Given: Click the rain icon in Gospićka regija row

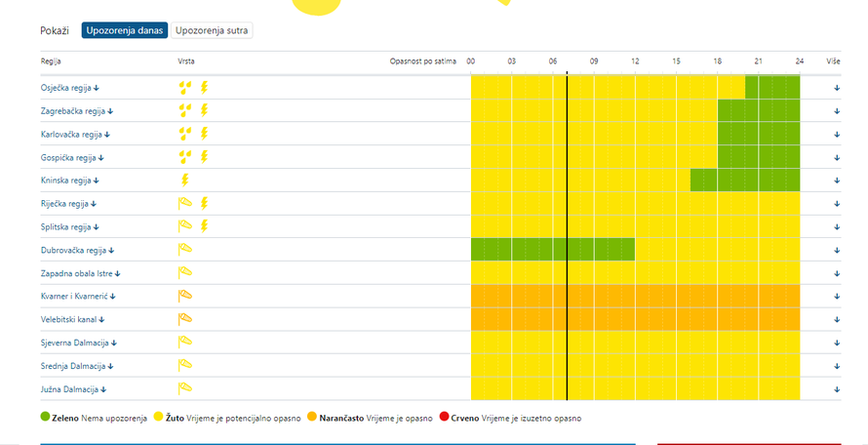Looking at the screenshot, I should click(x=185, y=157).
